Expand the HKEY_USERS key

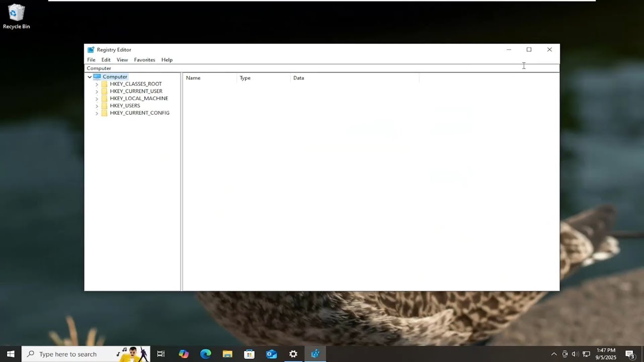coord(97,106)
